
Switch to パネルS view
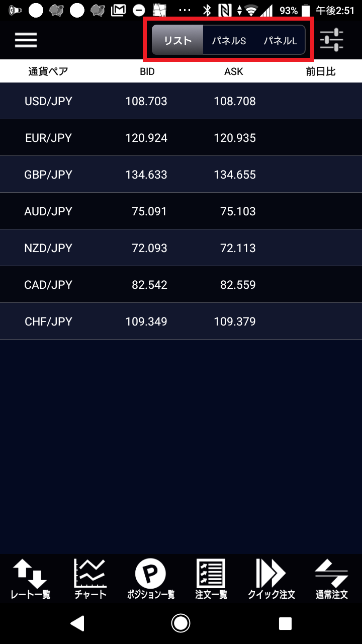[x=229, y=40]
